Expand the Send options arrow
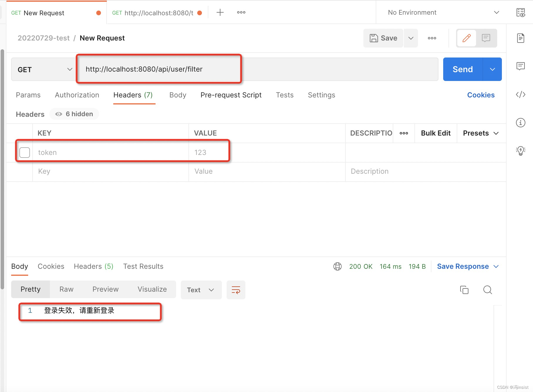The width and height of the screenshot is (533, 392). pyautogui.click(x=492, y=69)
